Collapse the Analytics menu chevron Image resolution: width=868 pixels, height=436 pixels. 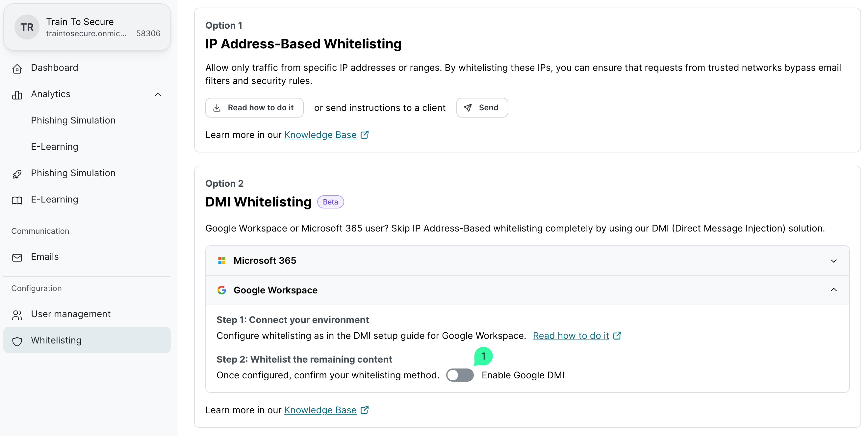tap(158, 95)
